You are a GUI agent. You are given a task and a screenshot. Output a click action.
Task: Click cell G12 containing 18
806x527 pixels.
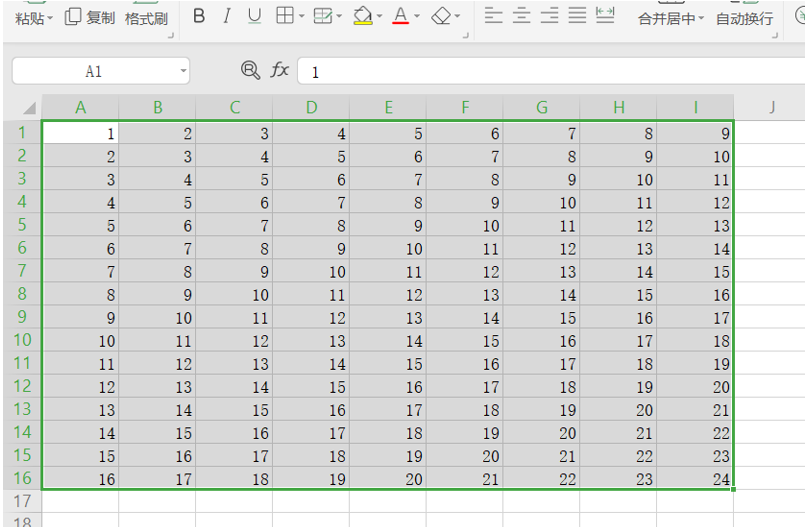click(542, 386)
